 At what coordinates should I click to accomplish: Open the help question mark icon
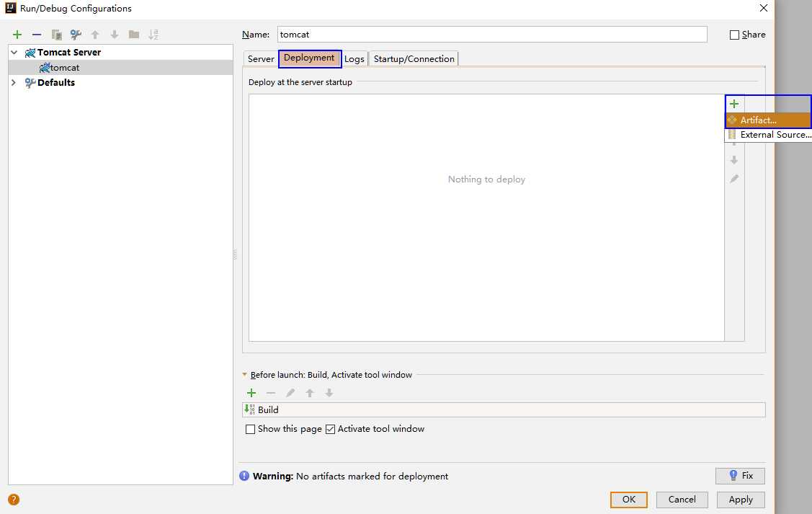[14, 500]
